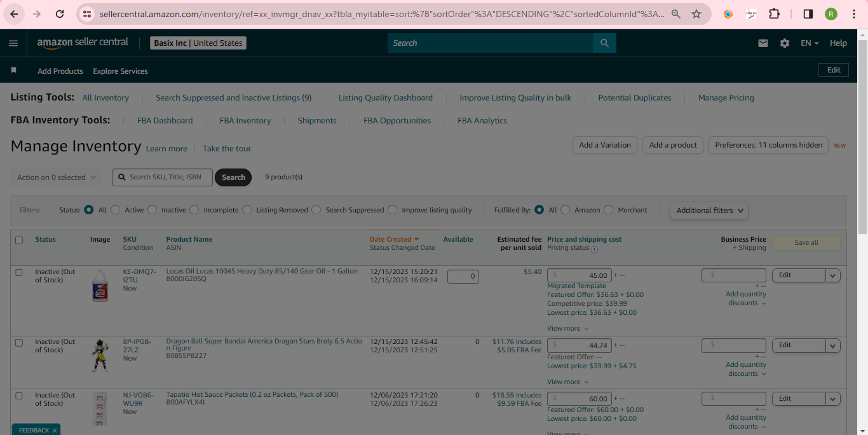Open messages envelope icon
This screenshot has width=868, height=435.
pos(763,43)
